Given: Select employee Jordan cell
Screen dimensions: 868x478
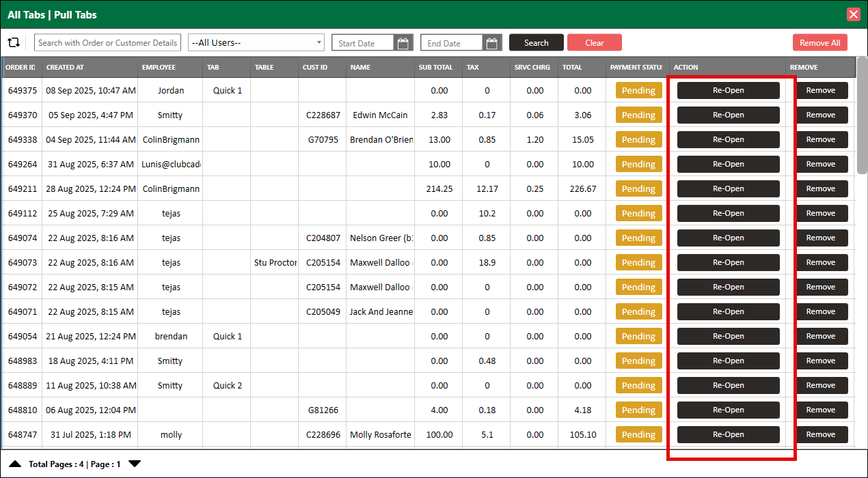Looking at the screenshot, I should (170, 90).
